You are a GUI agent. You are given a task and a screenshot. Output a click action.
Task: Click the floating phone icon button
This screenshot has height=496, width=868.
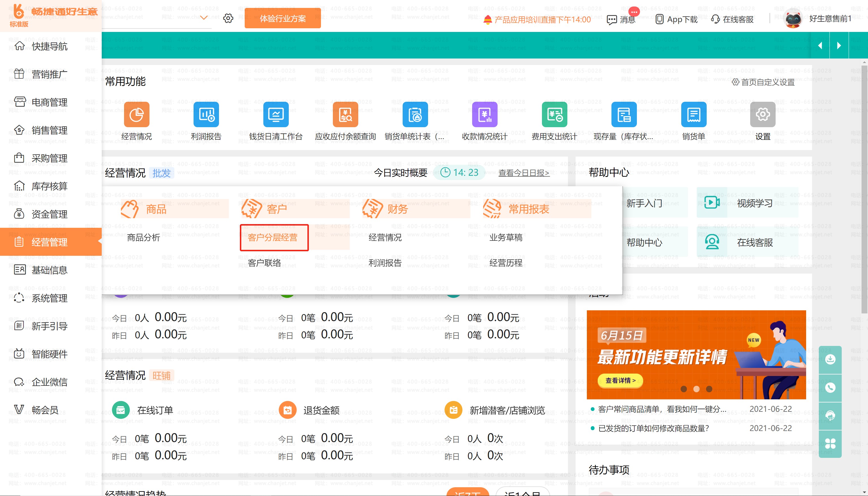[x=830, y=388]
